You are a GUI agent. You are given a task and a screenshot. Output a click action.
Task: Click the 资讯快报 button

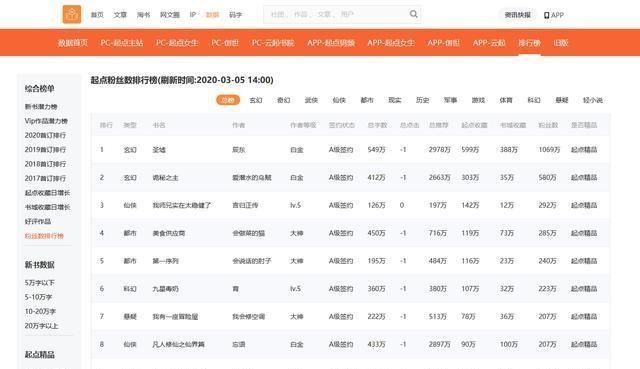click(x=518, y=15)
